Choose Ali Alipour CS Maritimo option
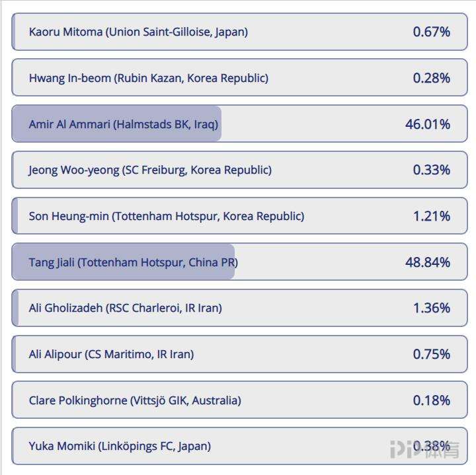This screenshot has width=476, height=475. [x=239, y=354]
